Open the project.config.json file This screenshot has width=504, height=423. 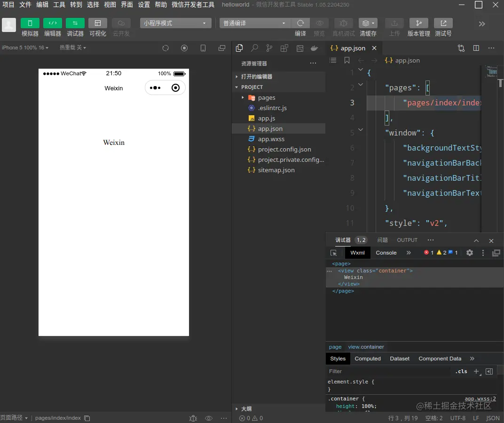(x=278, y=149)
